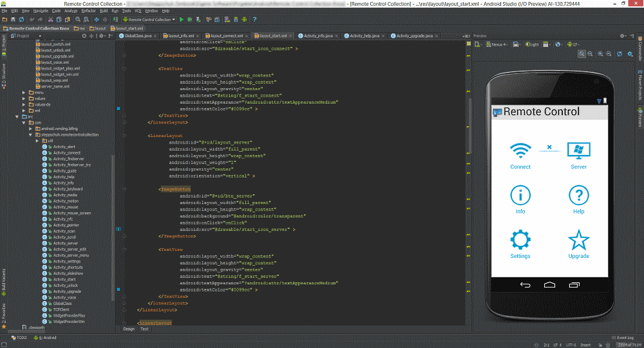Click the zoom in icon in Preview

[x=601, y=54]
